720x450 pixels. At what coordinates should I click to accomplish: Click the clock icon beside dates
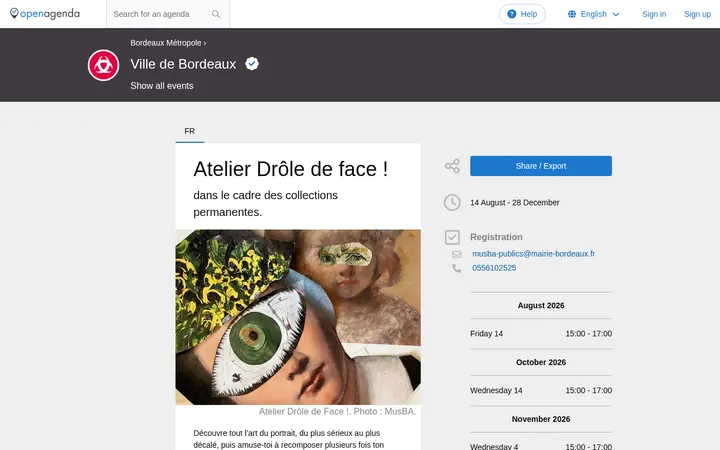click(x=452, y=202)
